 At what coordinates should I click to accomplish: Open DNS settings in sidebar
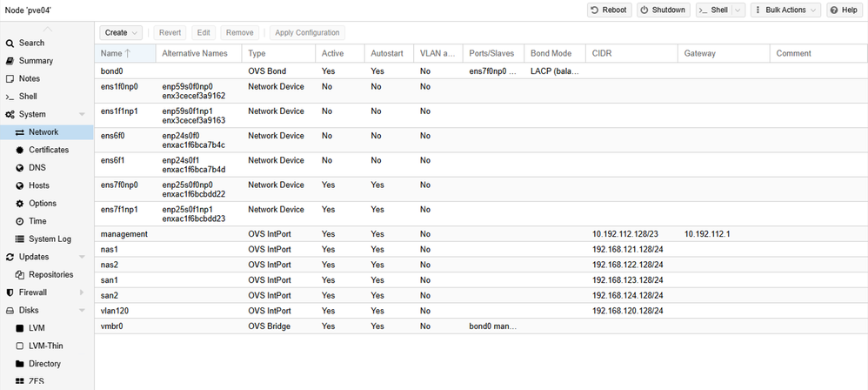pyautogui.click(x=37, y=168)
